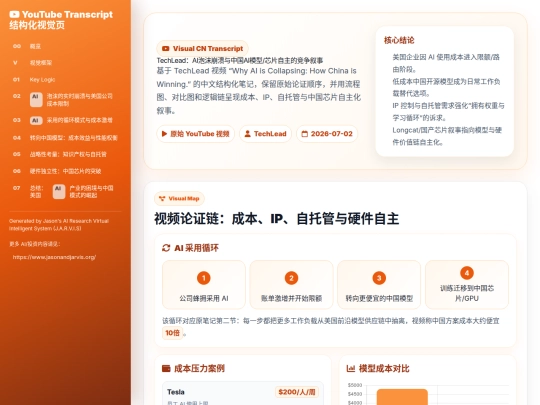540x405 pixels.
Task: Click the YouTube logo icon in sidebar header
Action: point(14,14)
